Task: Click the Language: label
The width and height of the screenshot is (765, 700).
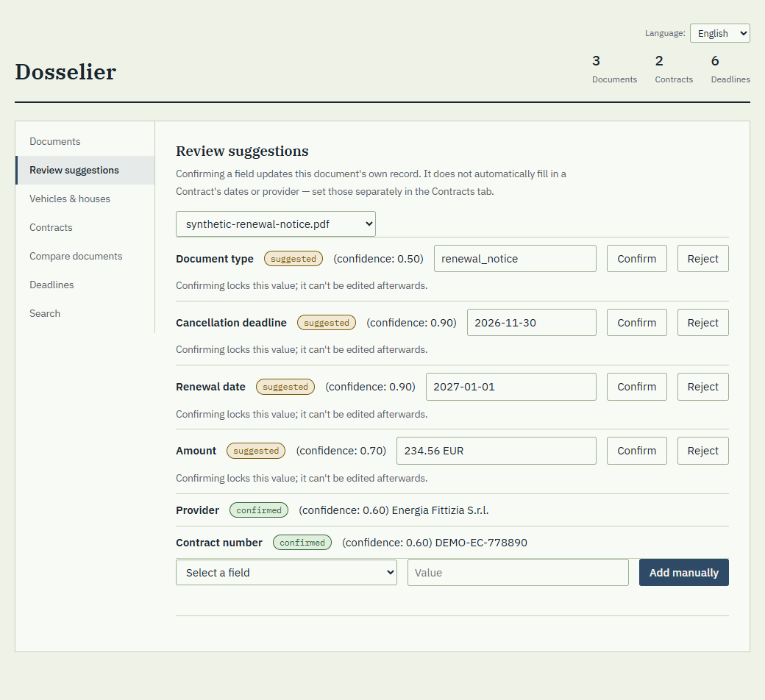Action: (665, 33)
